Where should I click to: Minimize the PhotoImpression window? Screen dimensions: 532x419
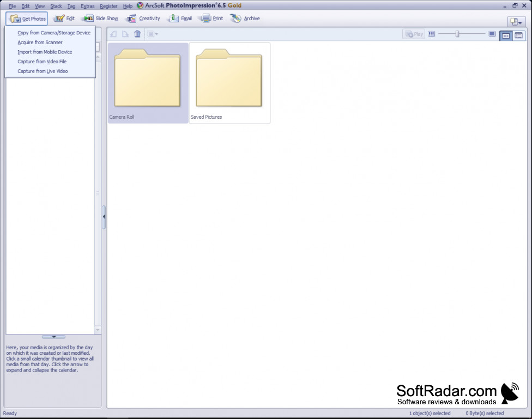click(x=505, y=6)
